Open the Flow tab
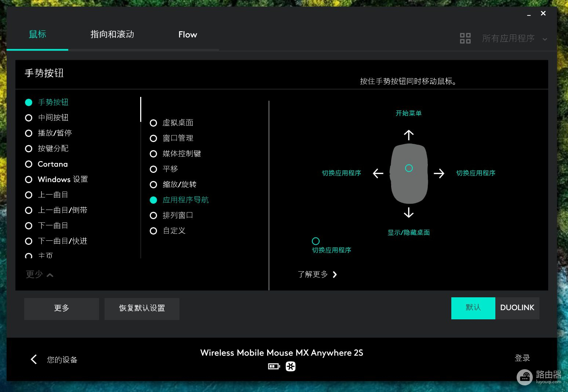568x392 pixels. [187, 35]
